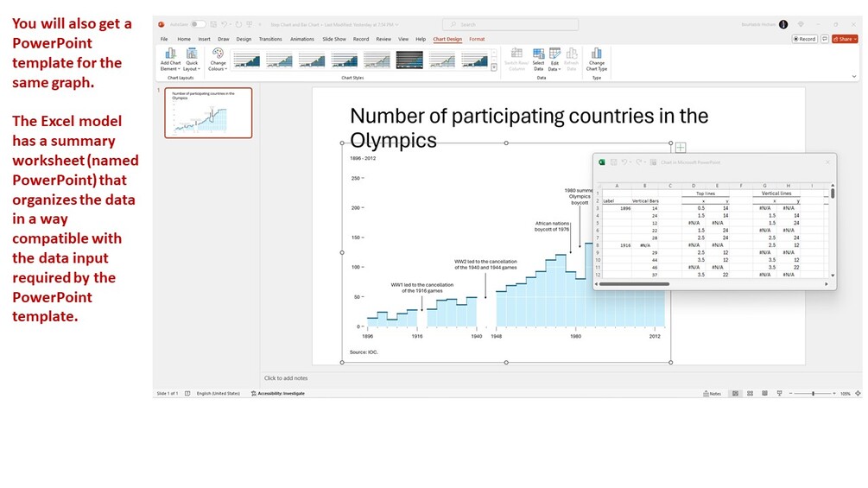Open Quick Layout dropdown

(x=191, y=60)
